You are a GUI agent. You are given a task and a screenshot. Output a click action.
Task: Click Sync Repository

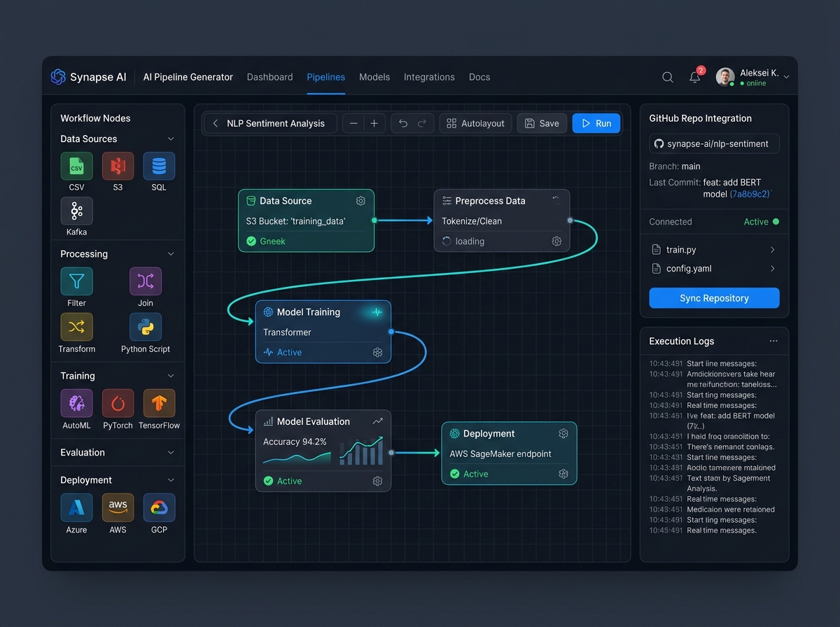point(714,298)
